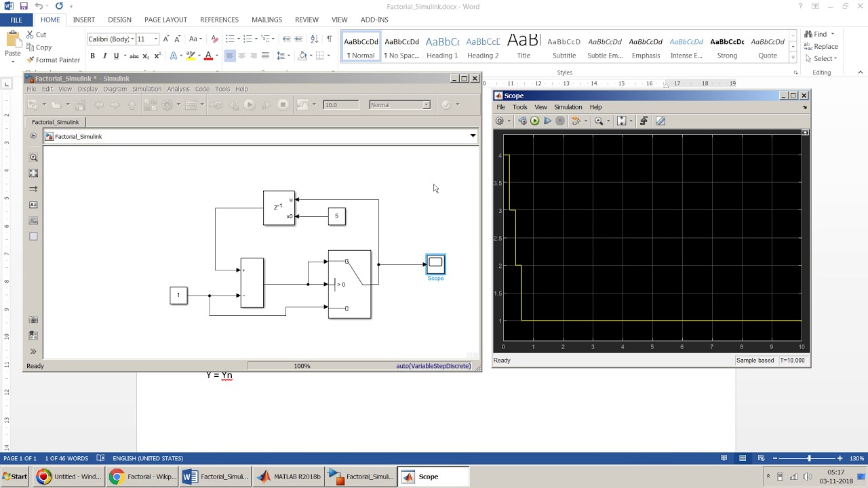Select the Switch block with > 0 threshold
868x488 pixels.
pyautogui.click(x=349, y=284)
